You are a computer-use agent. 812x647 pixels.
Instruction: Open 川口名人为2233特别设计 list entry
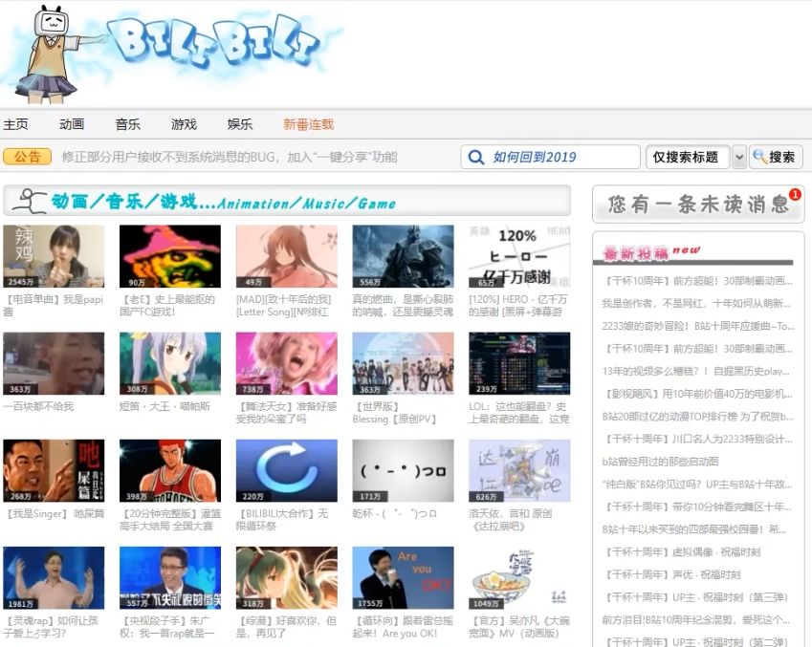click(x=698, y=439)
